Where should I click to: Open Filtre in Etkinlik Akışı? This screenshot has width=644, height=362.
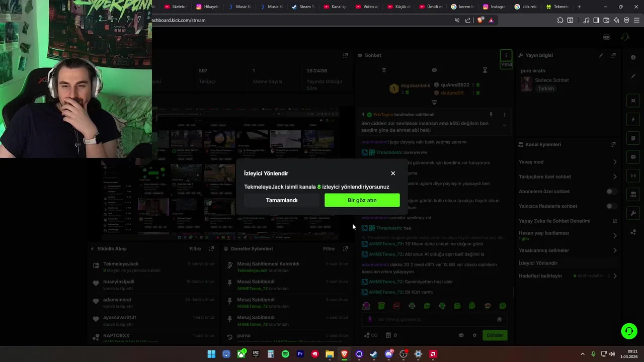(195, 249)
